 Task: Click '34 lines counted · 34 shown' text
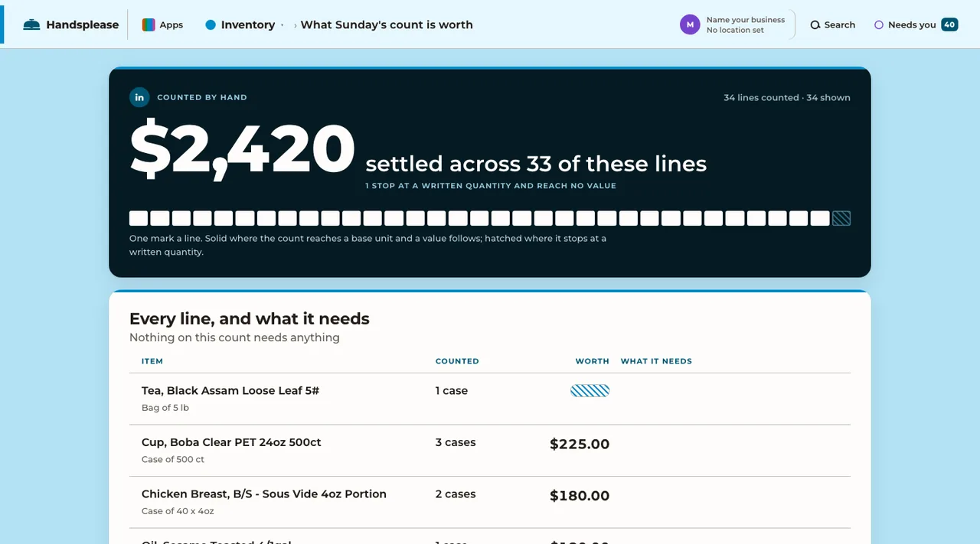click(787, 97)
